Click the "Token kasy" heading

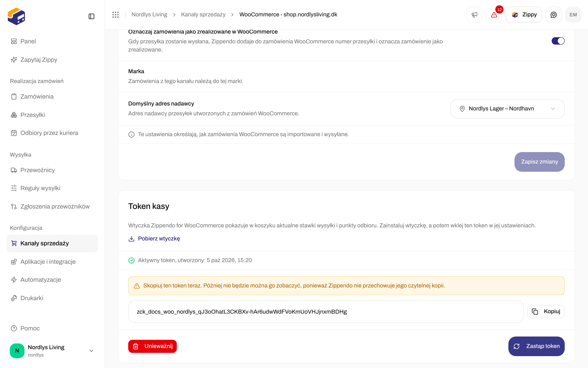coord(149,206)
